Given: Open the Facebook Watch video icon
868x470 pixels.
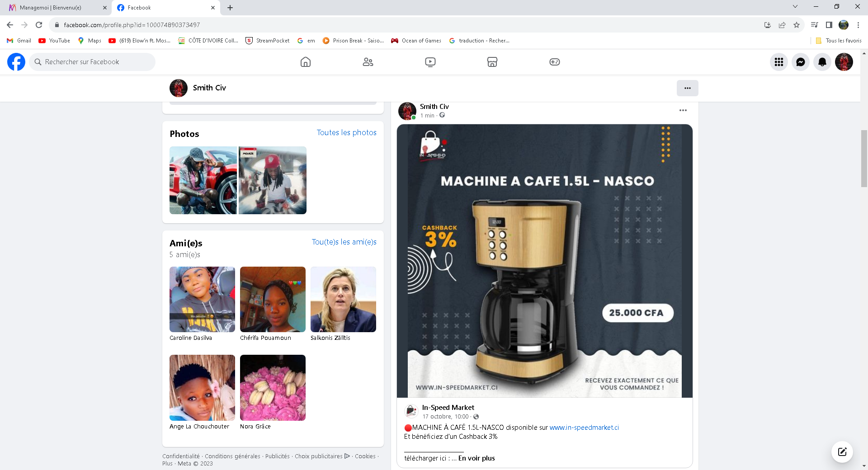Looking at the screenshot, I should click(430, 62).
